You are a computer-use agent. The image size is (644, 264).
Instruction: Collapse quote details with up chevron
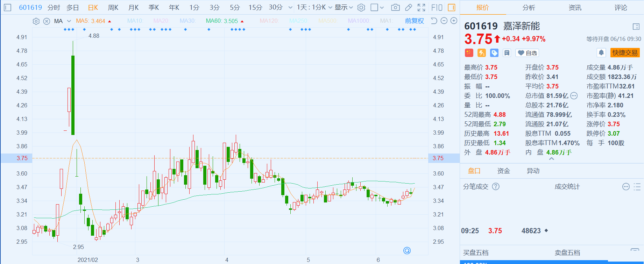tap(552, 159)
